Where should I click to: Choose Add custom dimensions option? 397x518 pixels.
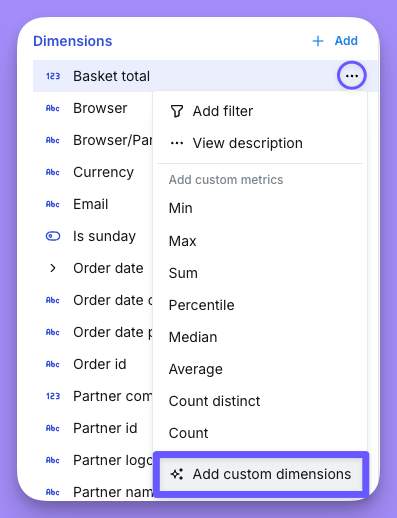pyautogui.click(x=261, y=474)
